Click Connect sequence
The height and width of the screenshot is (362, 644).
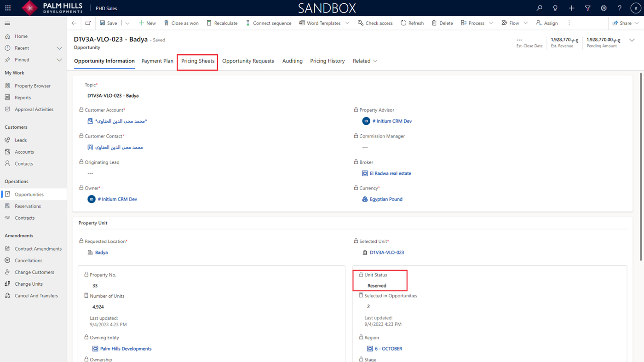click(269, 23)
